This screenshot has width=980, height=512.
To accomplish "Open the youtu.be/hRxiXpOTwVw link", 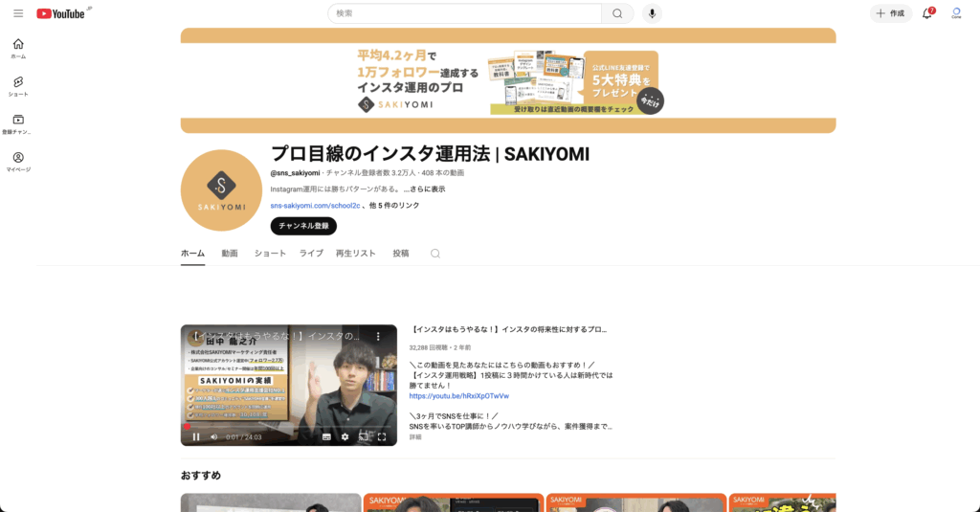I will [459, 395].
